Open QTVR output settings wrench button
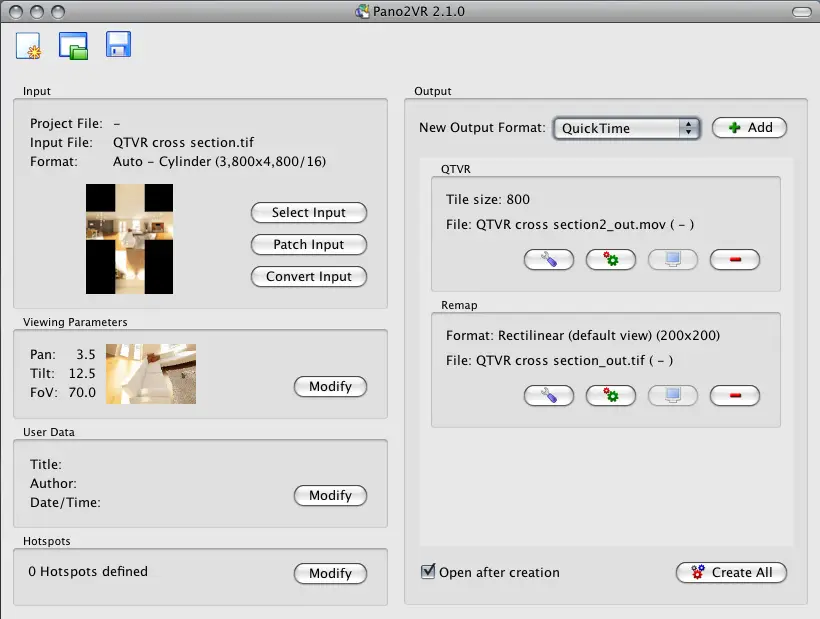This screenshot has width=820, height=619. (x=549, y=259)
